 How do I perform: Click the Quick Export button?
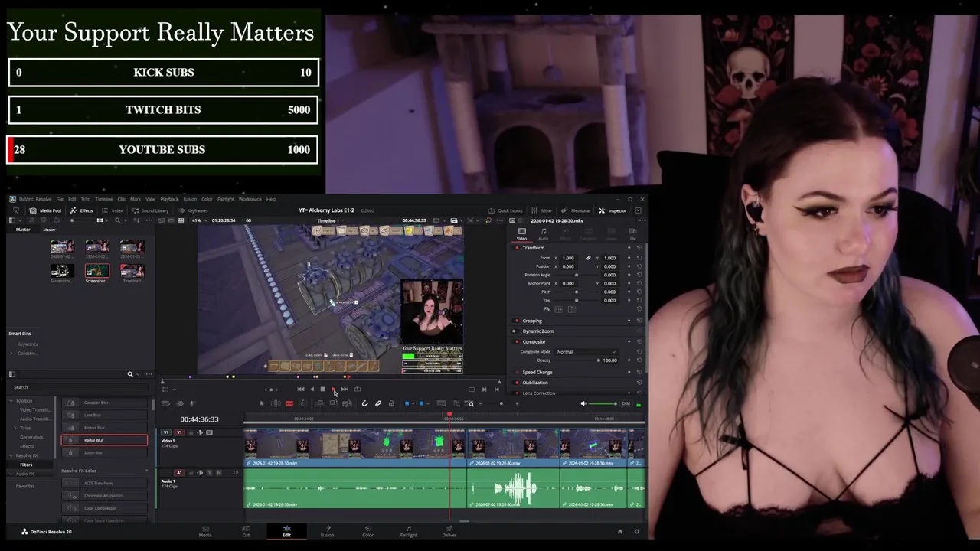[505, 210]
